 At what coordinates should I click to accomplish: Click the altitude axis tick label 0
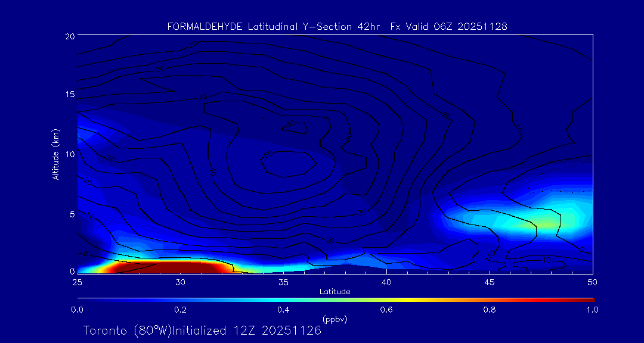(72, 271)
